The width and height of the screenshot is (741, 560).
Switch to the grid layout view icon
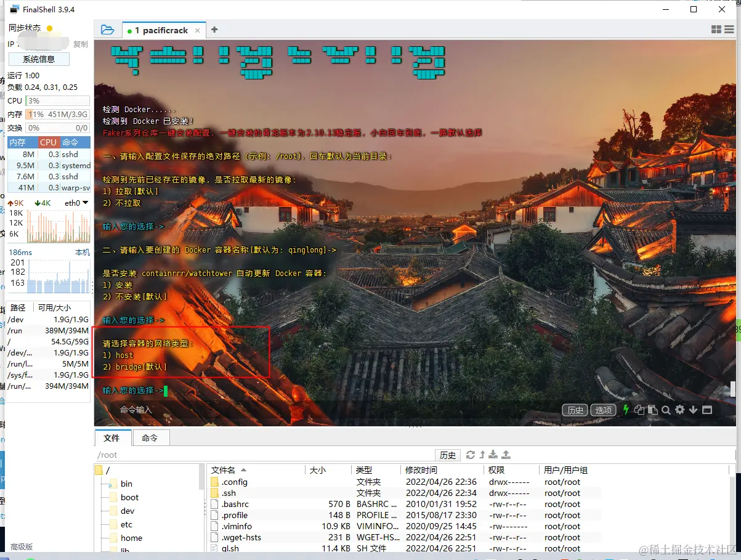[x=716, y=30]
